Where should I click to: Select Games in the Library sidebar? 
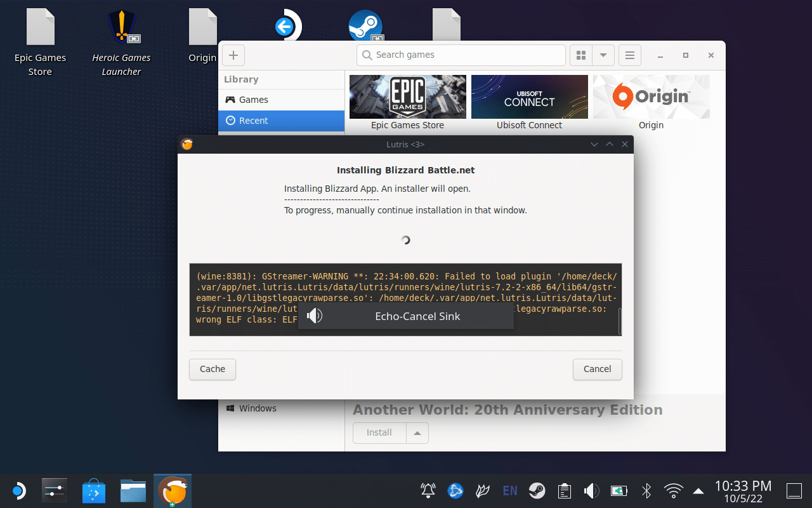click(281, 100)
